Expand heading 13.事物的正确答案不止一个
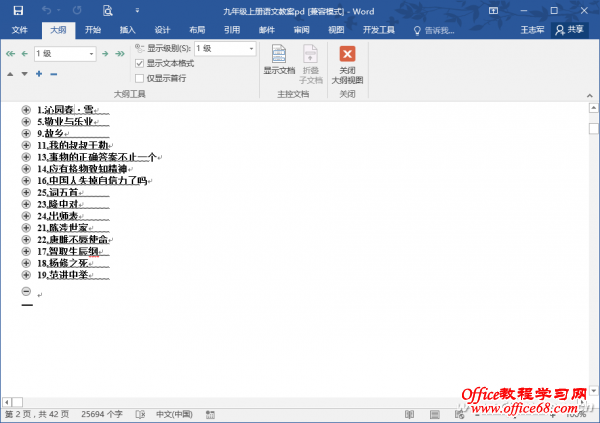Image resolution: width=600 pixels, height=423 pixels. coord(26,157)
